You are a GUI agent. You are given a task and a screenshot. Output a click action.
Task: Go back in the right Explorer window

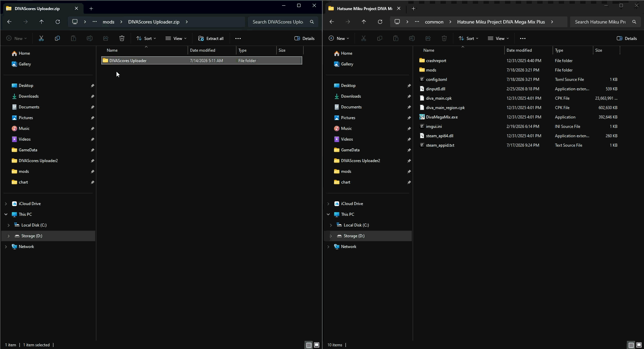click(332, 22)
